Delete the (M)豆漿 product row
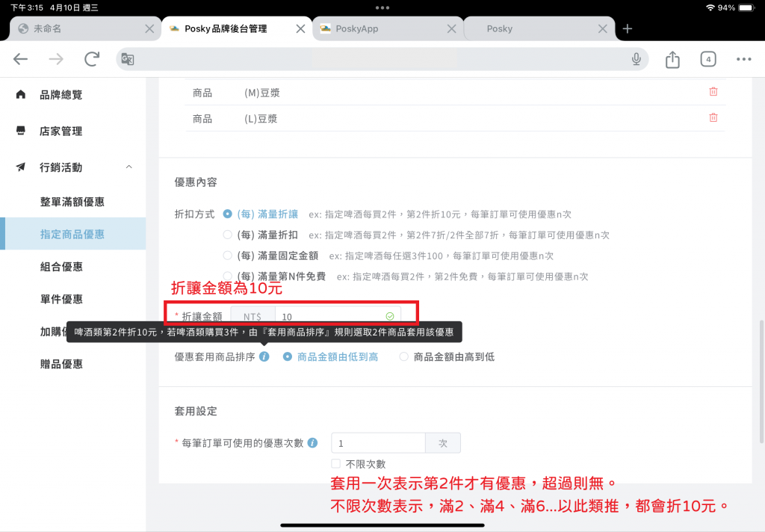Screen dimensions: 765x532 click(x=713, y=92)
